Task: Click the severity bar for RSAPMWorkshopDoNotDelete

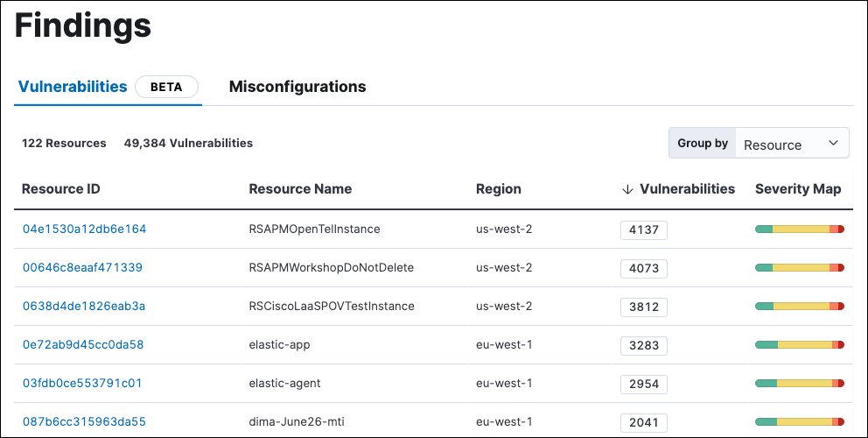Action: [x=800, y=268]
